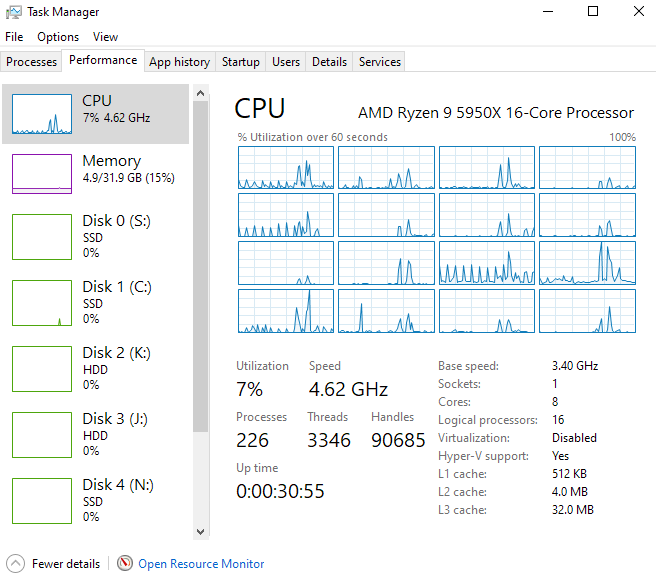
Task: Click the sidebar scroll down arrow
Action: click(200, 532)
